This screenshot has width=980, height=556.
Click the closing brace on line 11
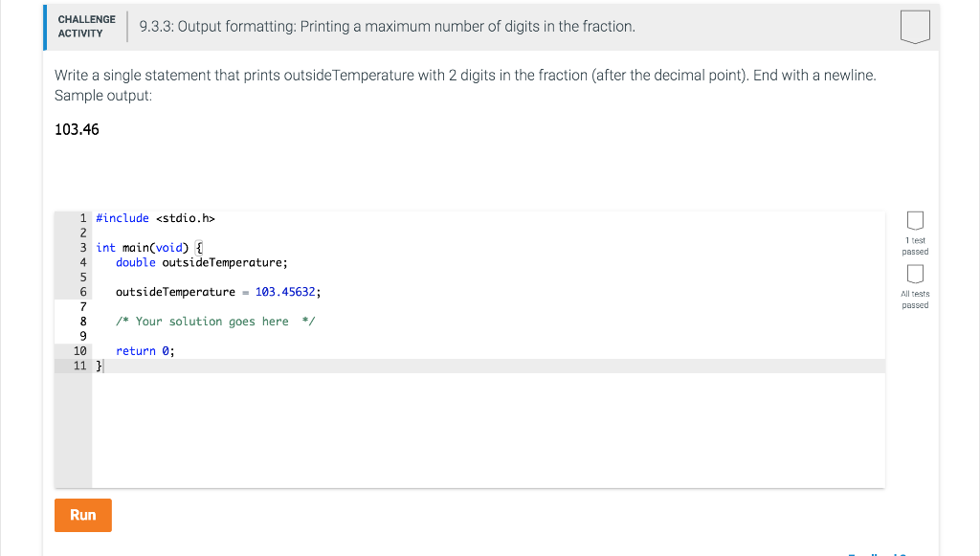click(98, 365)
